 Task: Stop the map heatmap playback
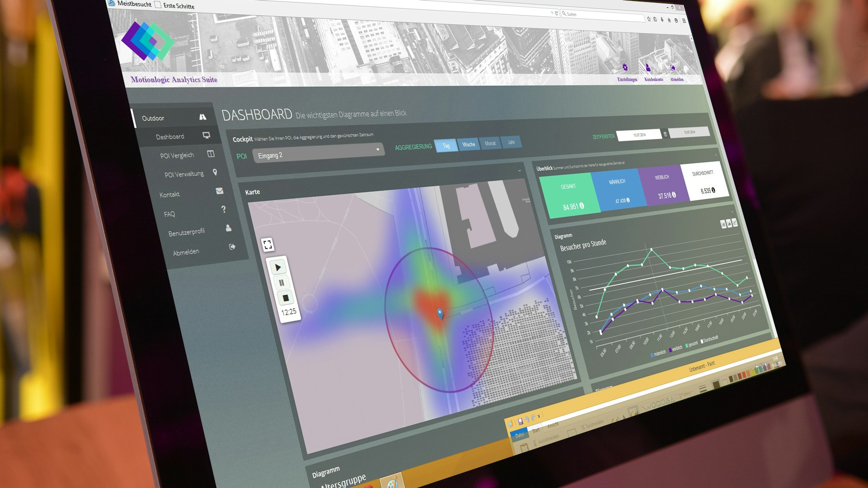(285, 298)
